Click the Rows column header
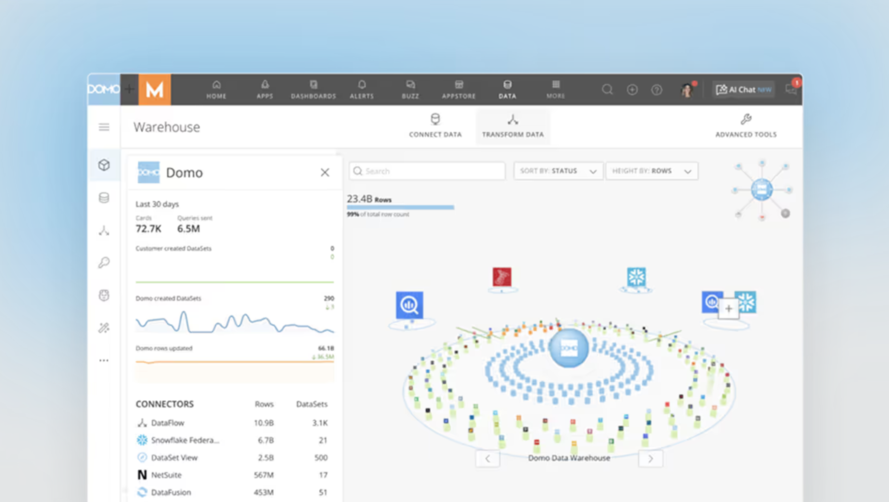The height and width of the screenshot is (502, 889). pyautogui.click(x=264, y=404)
